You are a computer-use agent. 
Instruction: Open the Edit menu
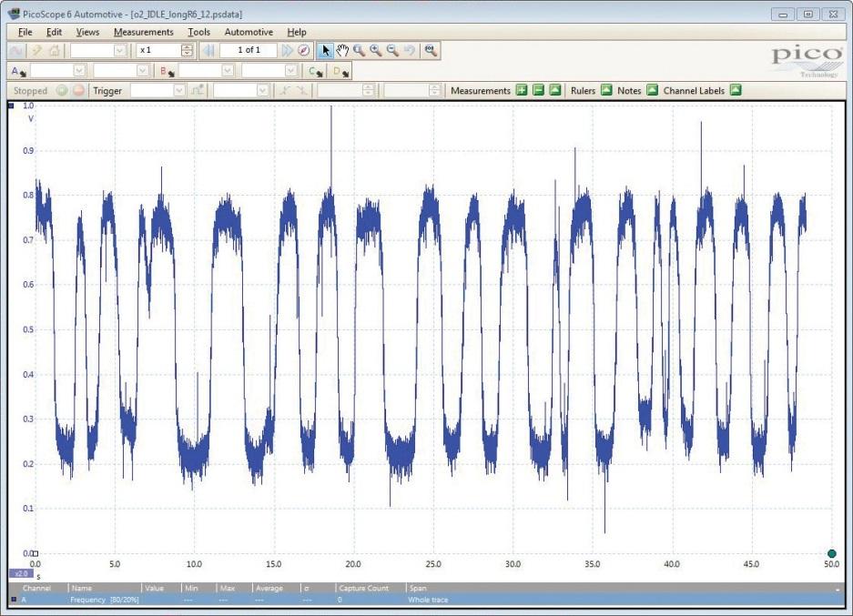pos(54,32)
